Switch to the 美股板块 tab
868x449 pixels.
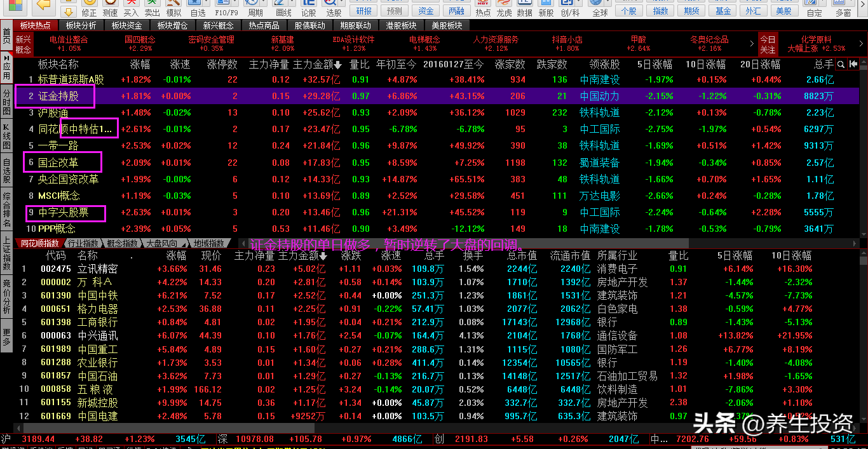tap(447, 25)
